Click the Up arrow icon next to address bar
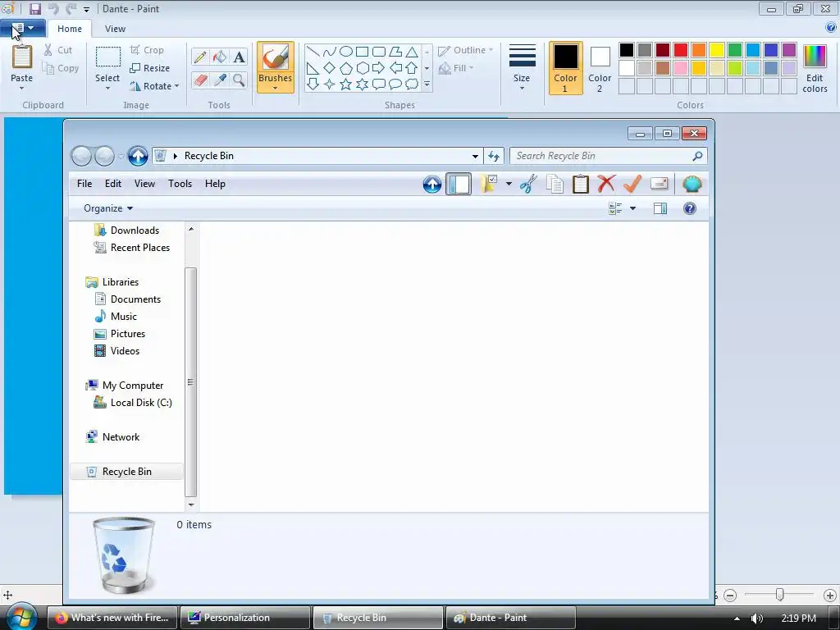The image size is (840, 630). [138, 156]
